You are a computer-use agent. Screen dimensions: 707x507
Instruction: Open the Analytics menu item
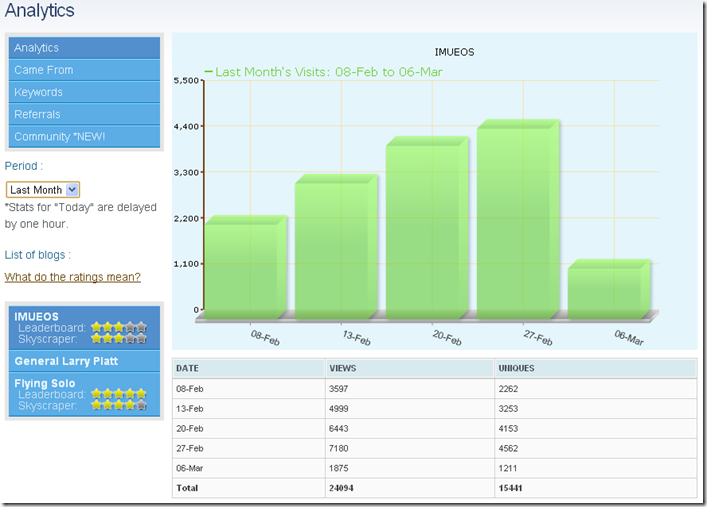pos(84,48)
